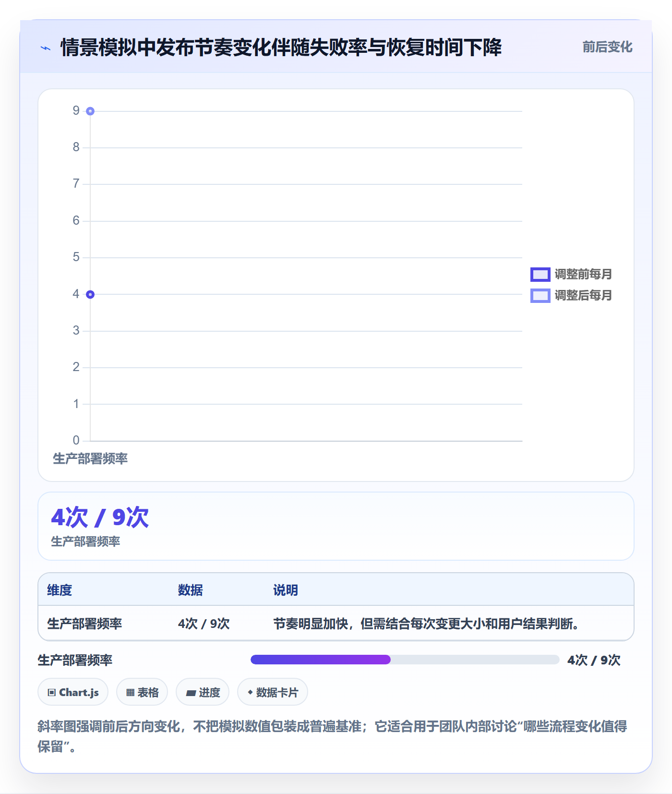Select the chart data point at value 4

point(90,294)
